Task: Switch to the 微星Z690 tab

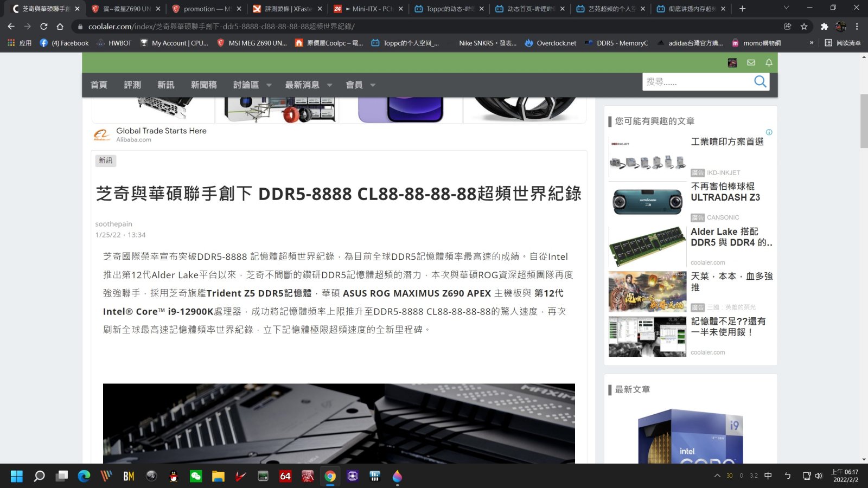Action: click(x=126, y=9)
